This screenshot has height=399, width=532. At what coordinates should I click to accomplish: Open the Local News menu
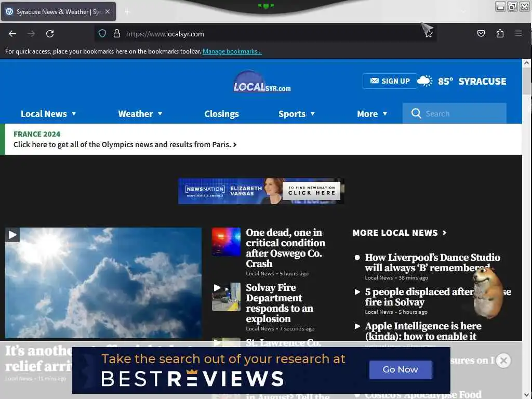click(44, 114)
